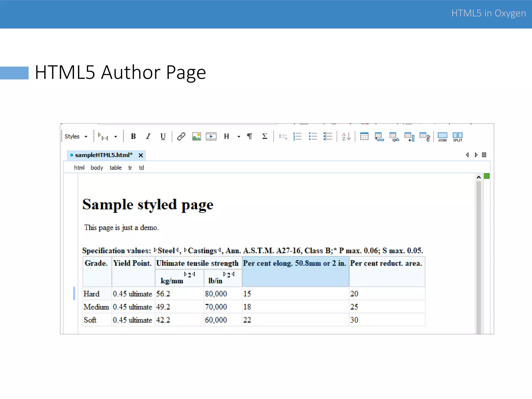The width and height of the screenshot is (532, 399).
Task: Click the green validation status square
Action: point(487,176)
